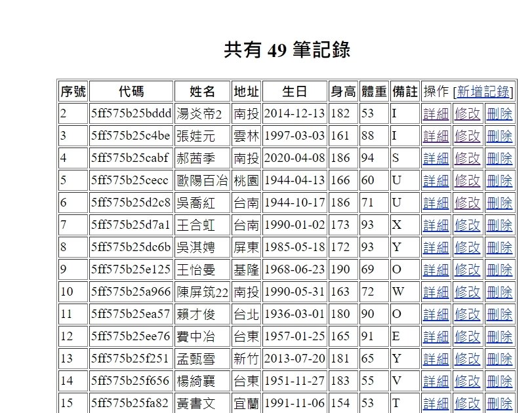Click 刪除 in 費中冶 row
The height and width of the screenshot is (413, 532).
(x=499, y=337)
